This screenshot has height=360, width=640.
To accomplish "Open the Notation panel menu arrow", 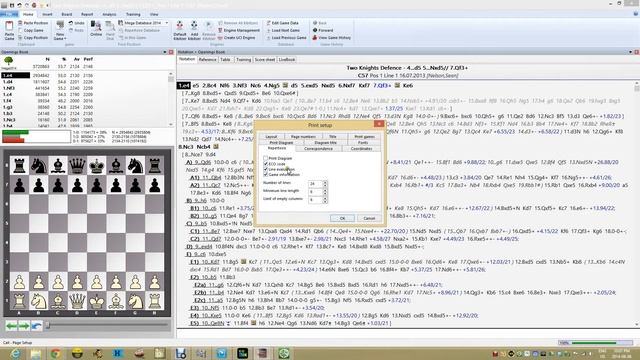I will [630, 52].
